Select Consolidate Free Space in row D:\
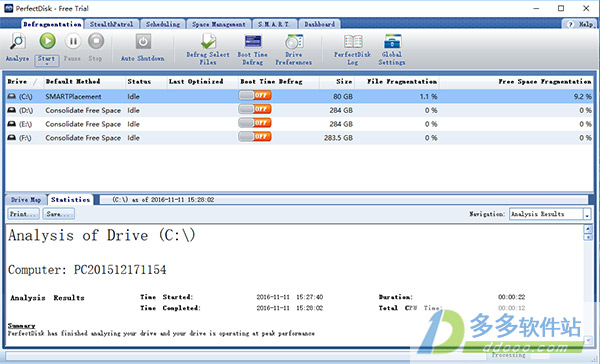The height and width of the screenshot is (364, 600). [x=83, y=110]
